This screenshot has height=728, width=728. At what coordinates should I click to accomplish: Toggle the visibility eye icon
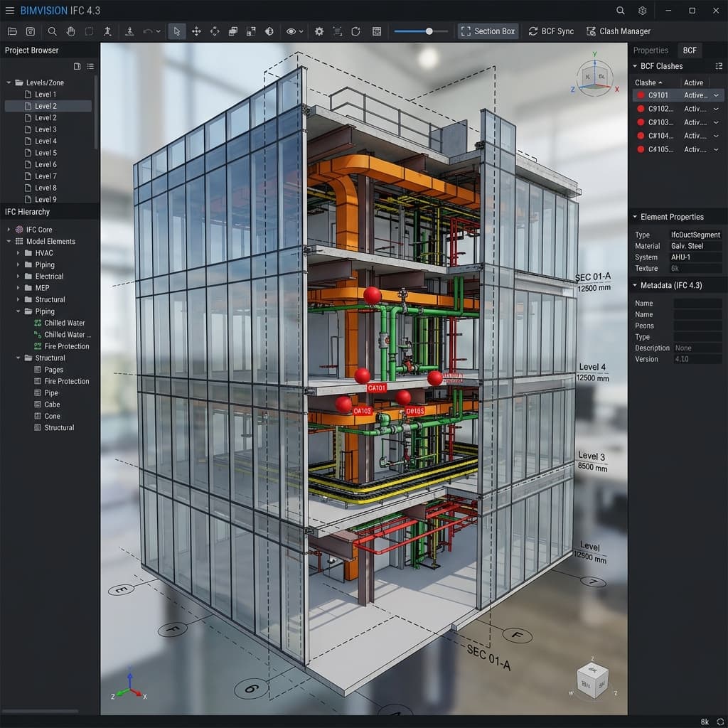[x=291, y=31]
